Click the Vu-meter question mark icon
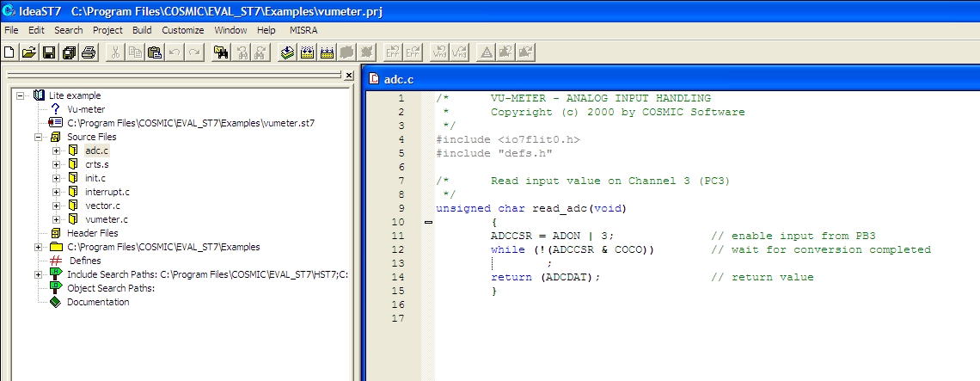Viewport: 980px width, 381px height. click(x=55, y=109)
